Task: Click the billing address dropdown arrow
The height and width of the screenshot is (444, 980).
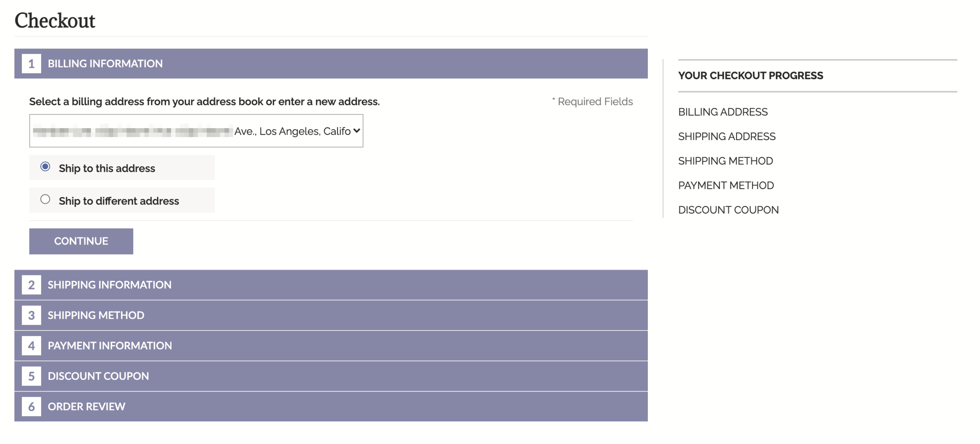Action: 356,130
